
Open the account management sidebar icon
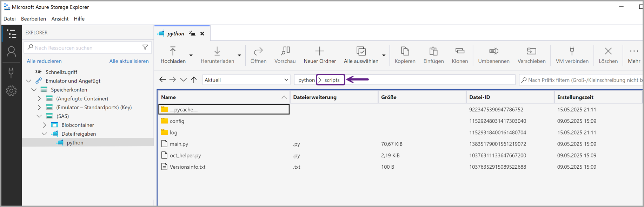click(x=11, y=52)
